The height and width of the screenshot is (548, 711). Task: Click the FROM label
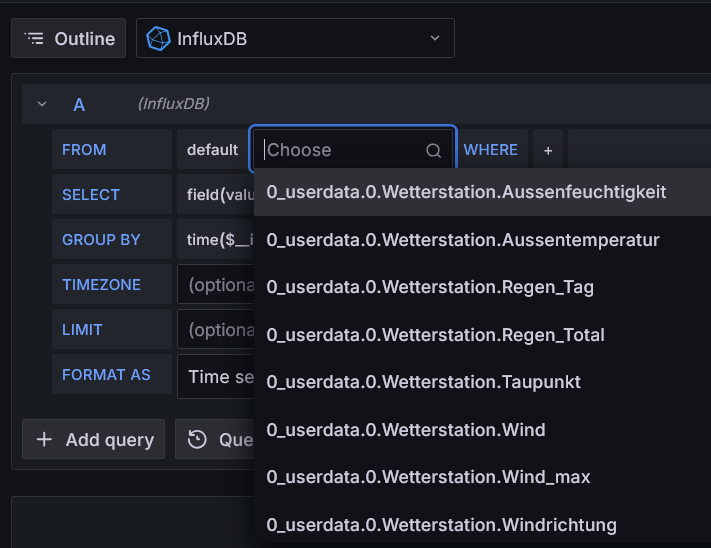[84, 150]
